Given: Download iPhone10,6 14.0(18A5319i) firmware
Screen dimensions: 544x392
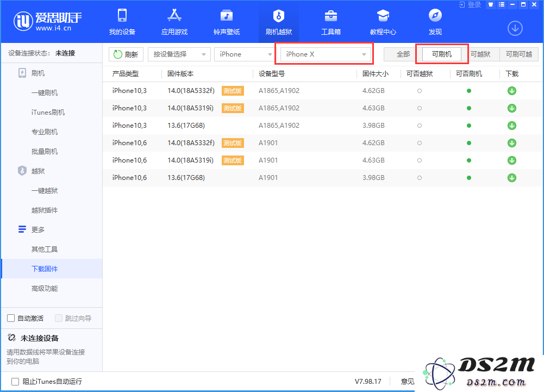Looking at the screenshot, I should 512,160.
